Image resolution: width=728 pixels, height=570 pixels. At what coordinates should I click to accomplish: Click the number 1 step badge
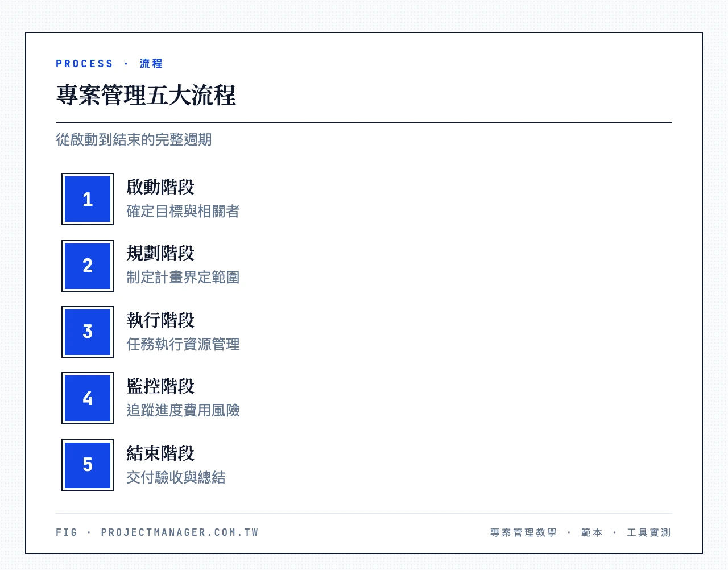click(88, 199)
